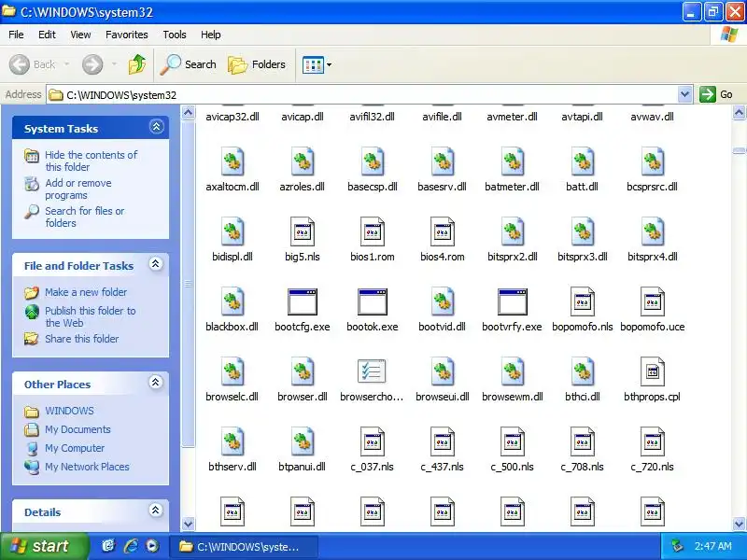Click Add or remove programs link

(x=78, y=189)
